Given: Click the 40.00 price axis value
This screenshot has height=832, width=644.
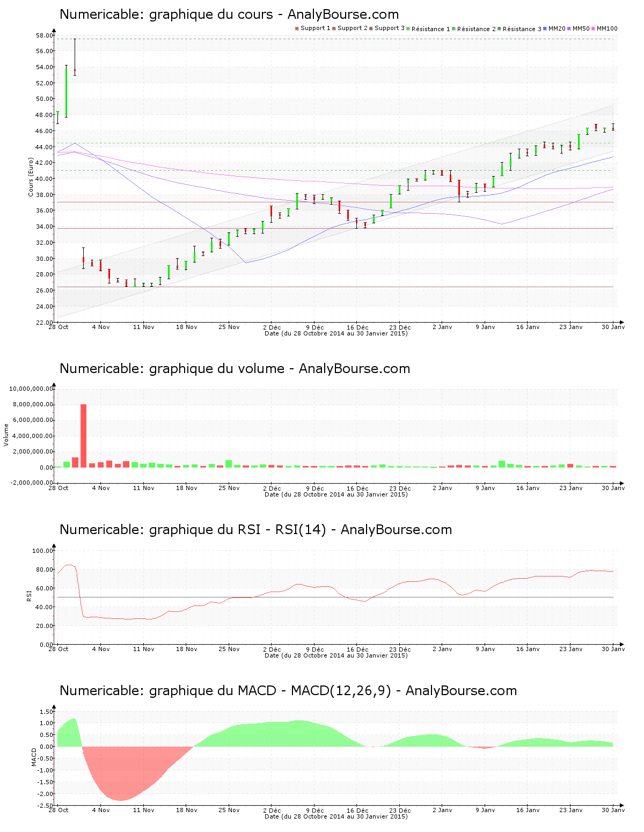Looking at the screenshot, I should 45,179.
